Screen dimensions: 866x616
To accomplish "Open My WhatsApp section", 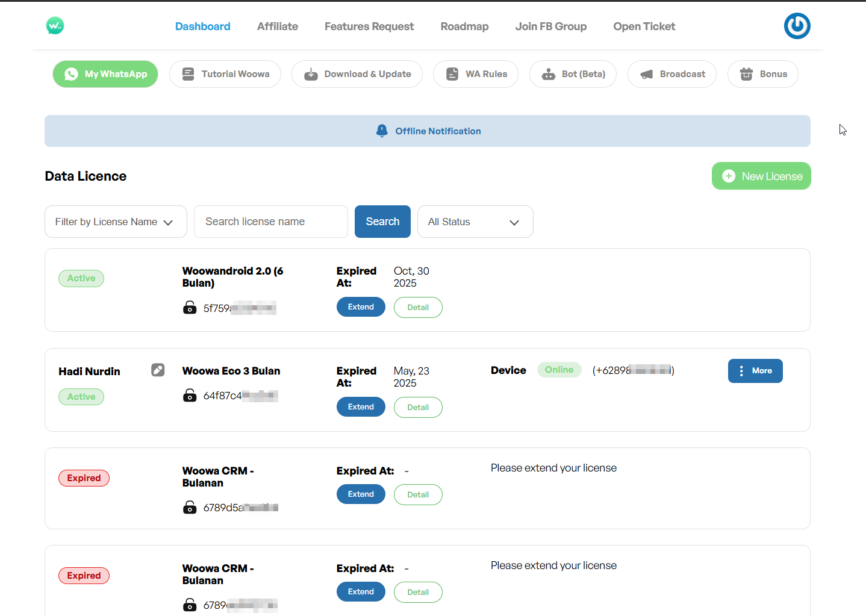I will [105, 74].
